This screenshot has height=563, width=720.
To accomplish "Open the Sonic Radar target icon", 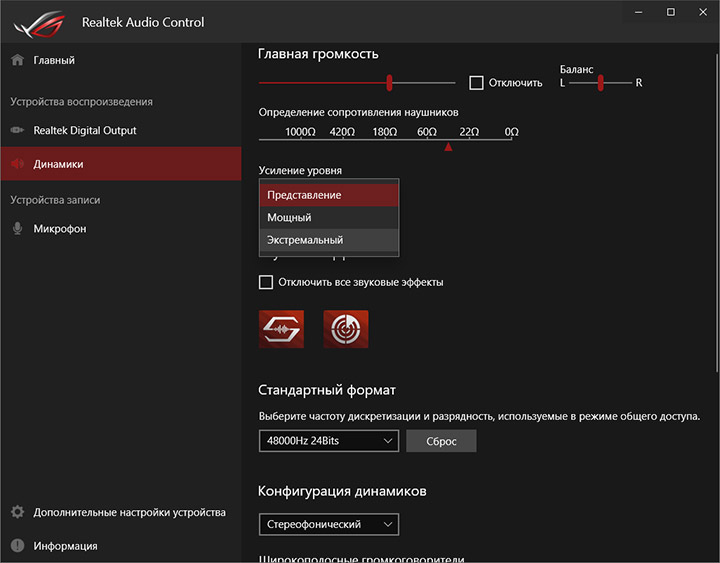I will pyautogui.click(x=346, y=329).
